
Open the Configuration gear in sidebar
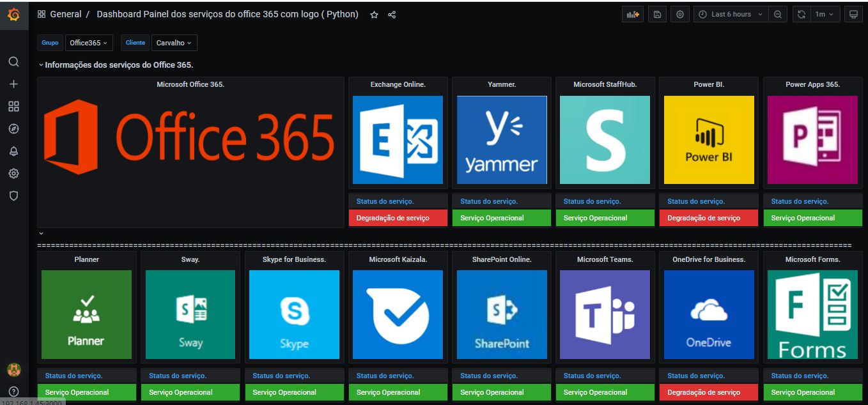point(13,174)
